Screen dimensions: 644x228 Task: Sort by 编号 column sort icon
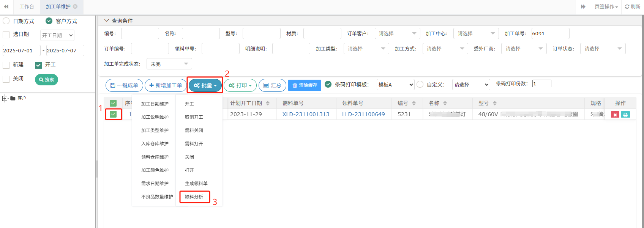tap(414, 103)
